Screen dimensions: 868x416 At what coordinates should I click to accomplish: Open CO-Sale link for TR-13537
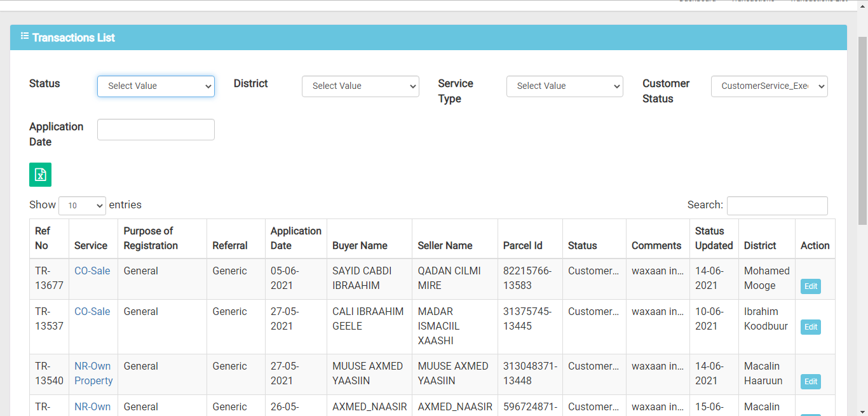point(92,311)
